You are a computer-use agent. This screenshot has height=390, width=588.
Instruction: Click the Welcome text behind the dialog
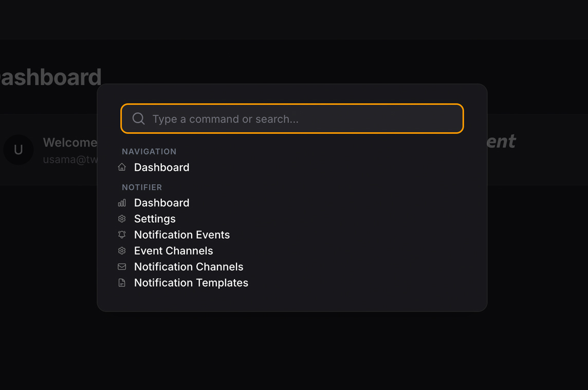point(69,143)
